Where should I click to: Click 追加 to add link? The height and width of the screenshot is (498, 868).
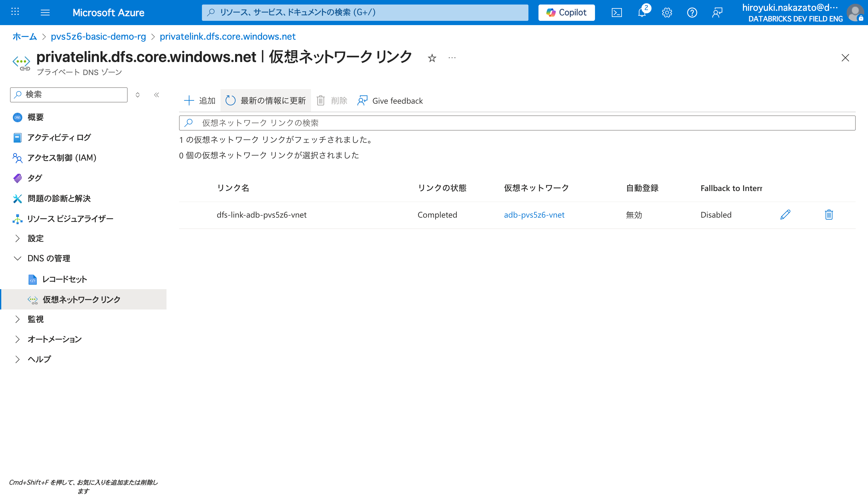(x=200, y=101)
